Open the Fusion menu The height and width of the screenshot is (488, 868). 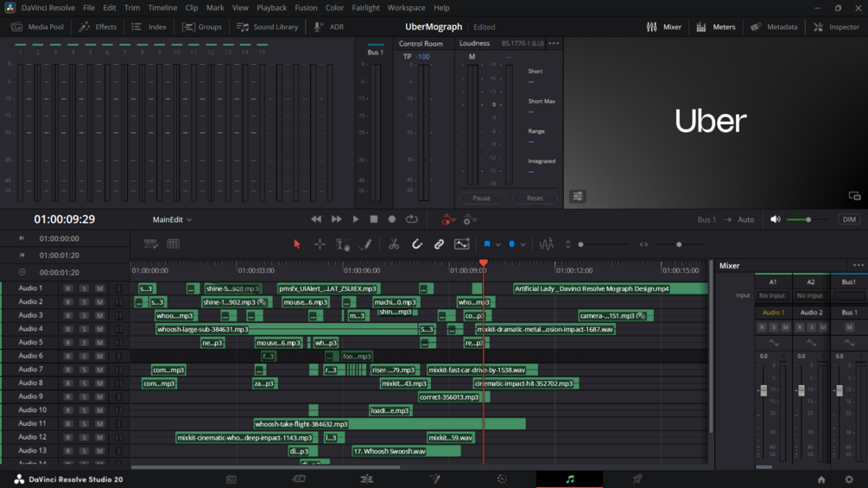306,8
